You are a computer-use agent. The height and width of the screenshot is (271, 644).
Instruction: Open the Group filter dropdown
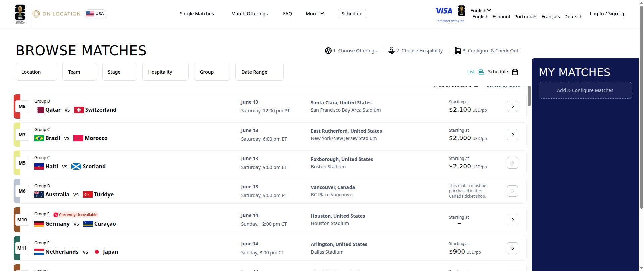(x=212, y=72)
